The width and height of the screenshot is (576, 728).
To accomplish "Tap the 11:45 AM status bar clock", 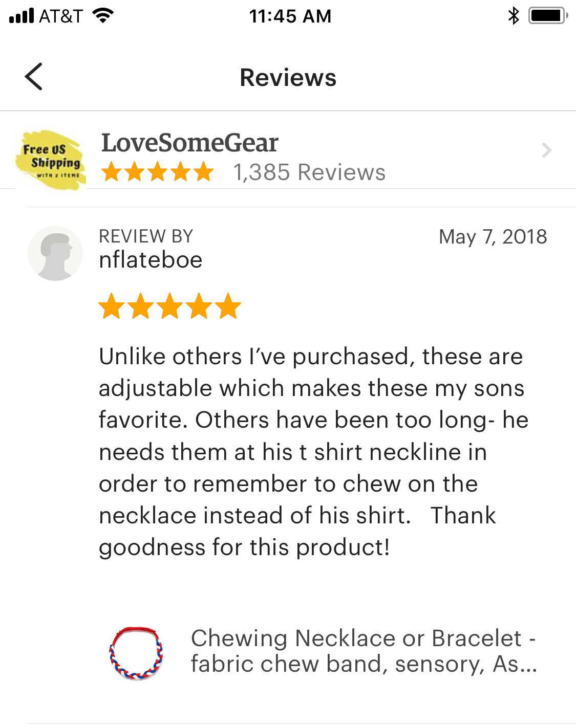I will (x=290, y=16).
